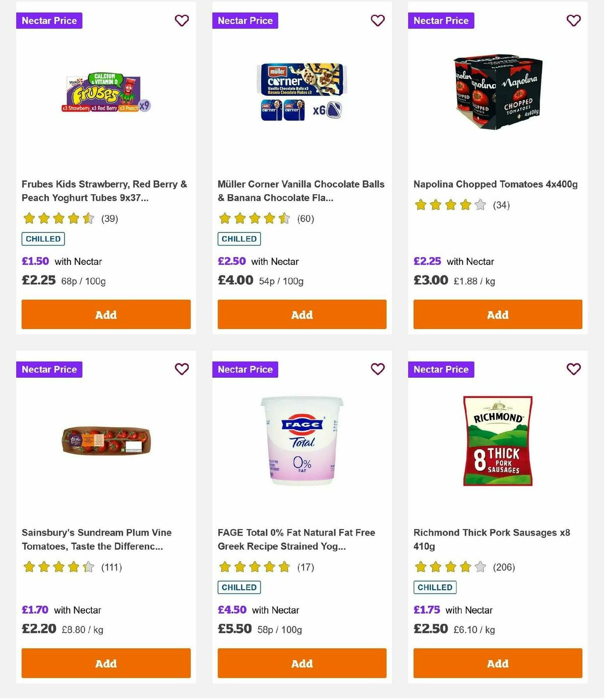Viewport: 605px width, 700px height.
Task: Click the heart on Sundream Plum Vine Tomatoes
Action: [181, 369]
